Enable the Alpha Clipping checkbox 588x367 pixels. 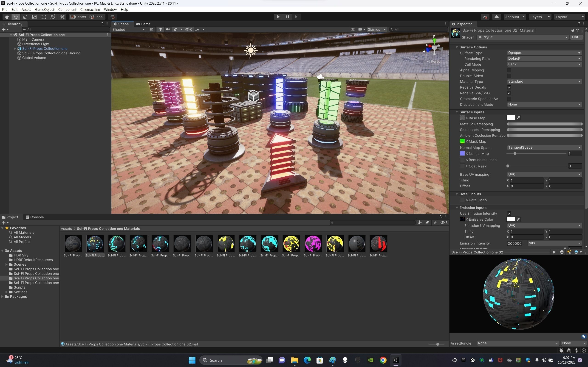pos(509,70)
